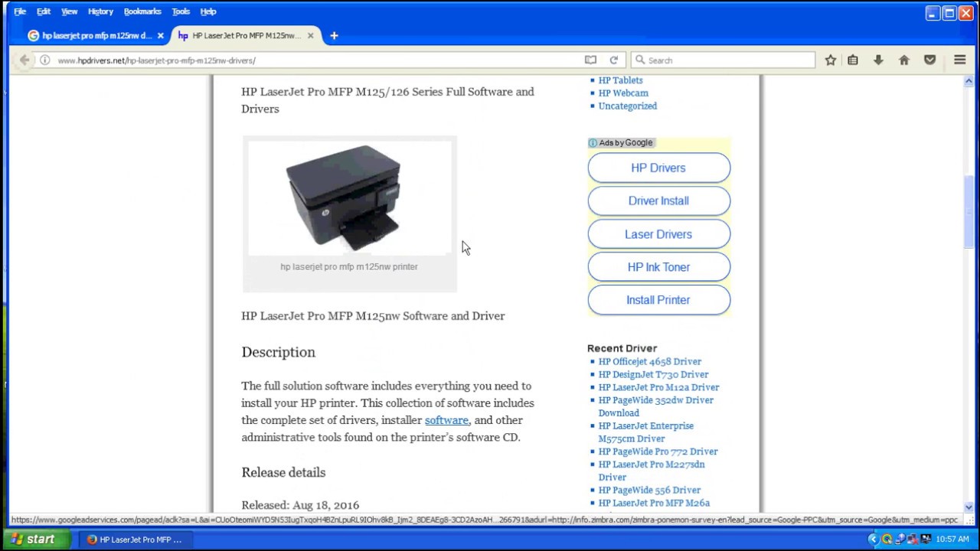Open the File menu
Image resolution: width=980 pixels, height=551 pixels.
click(20, 11)
